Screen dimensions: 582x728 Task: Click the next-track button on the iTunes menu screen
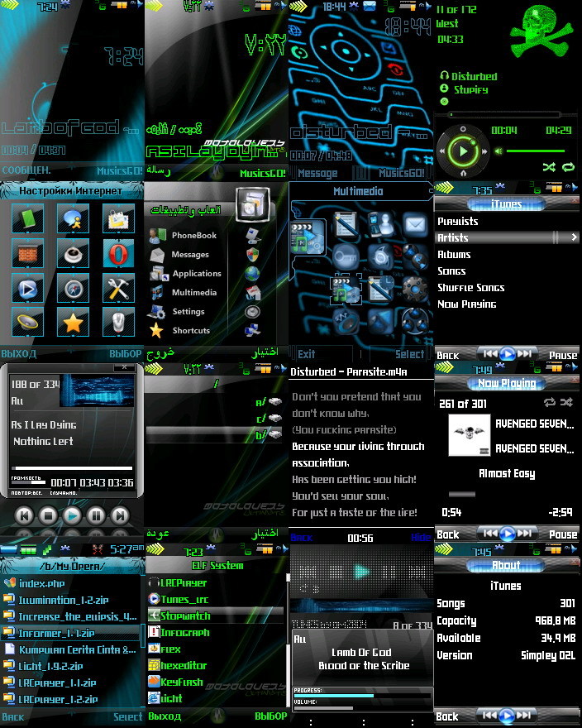[x=524, y=354]
